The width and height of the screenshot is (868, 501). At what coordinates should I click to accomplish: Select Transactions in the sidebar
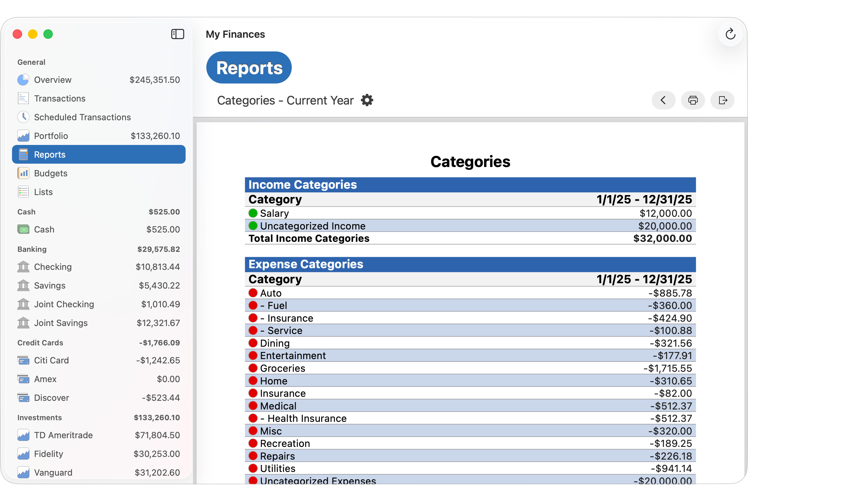click(59, 99)
